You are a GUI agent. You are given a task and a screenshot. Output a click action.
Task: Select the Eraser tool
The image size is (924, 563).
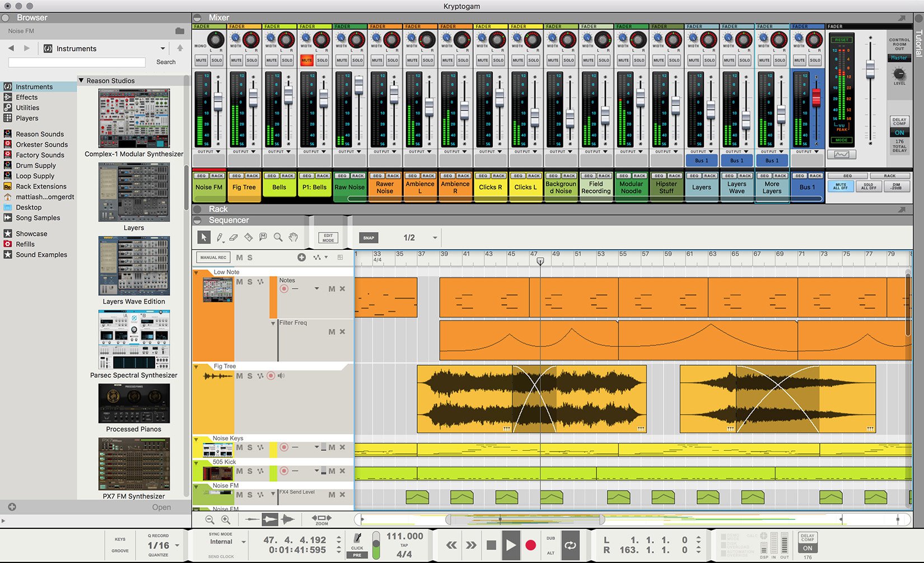(234, 238)
